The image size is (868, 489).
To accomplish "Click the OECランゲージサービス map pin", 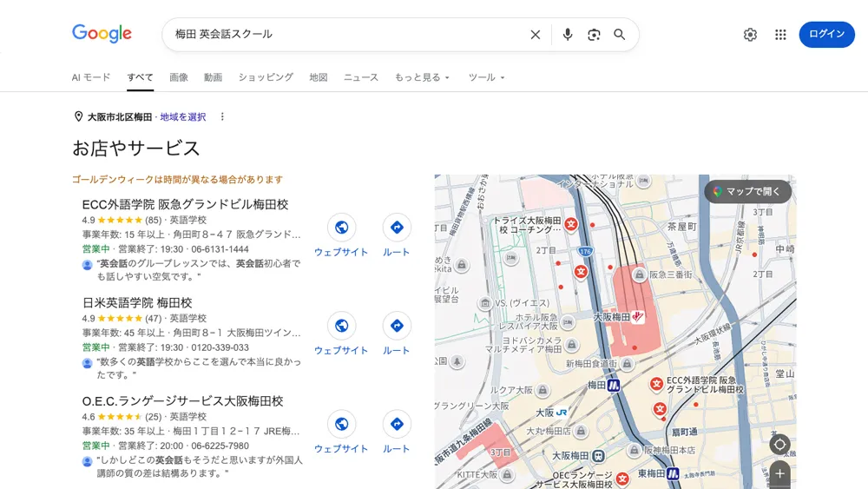I will tap(622, 479).
